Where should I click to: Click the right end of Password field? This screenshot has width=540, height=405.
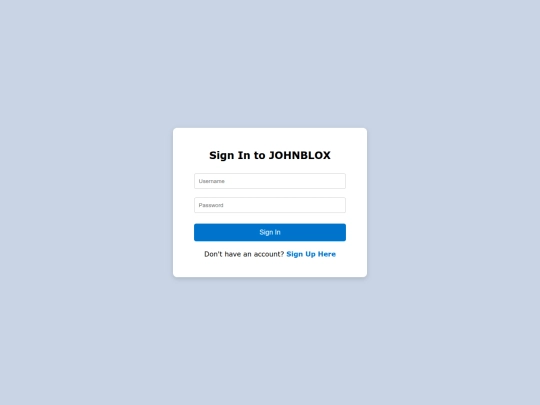click(x=339, y=205)
